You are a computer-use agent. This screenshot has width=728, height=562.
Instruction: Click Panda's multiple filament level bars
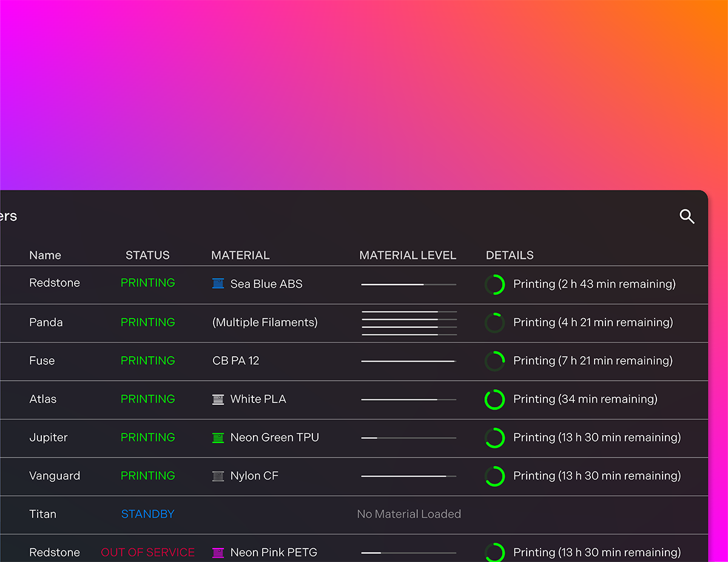pyautogui.click(x=409, y=323)
